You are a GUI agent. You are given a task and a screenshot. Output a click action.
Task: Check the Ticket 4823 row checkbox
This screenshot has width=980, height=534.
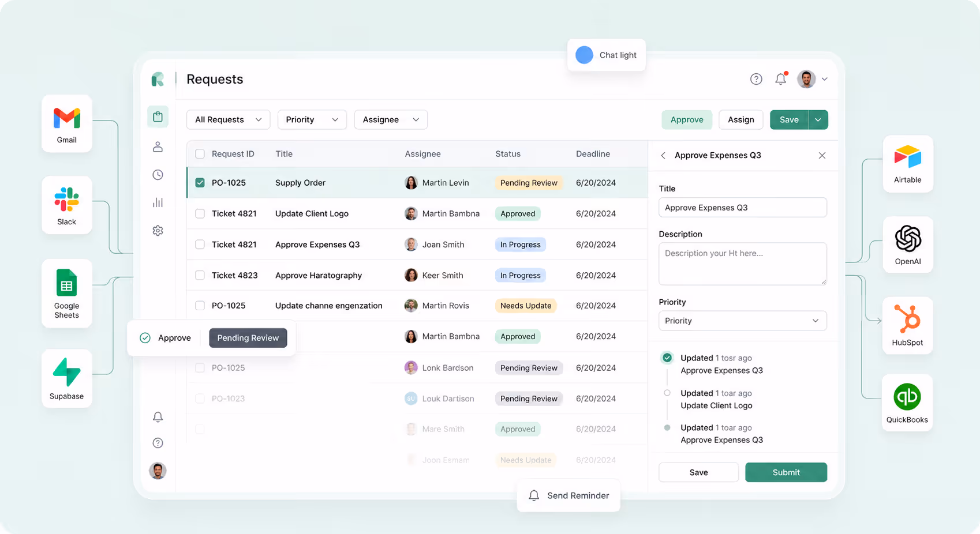click(200, 275)
